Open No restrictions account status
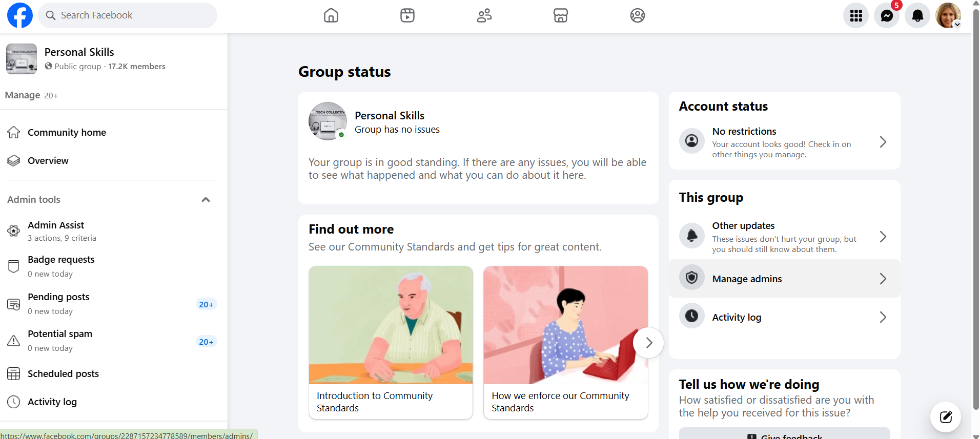 coord(785,142)
